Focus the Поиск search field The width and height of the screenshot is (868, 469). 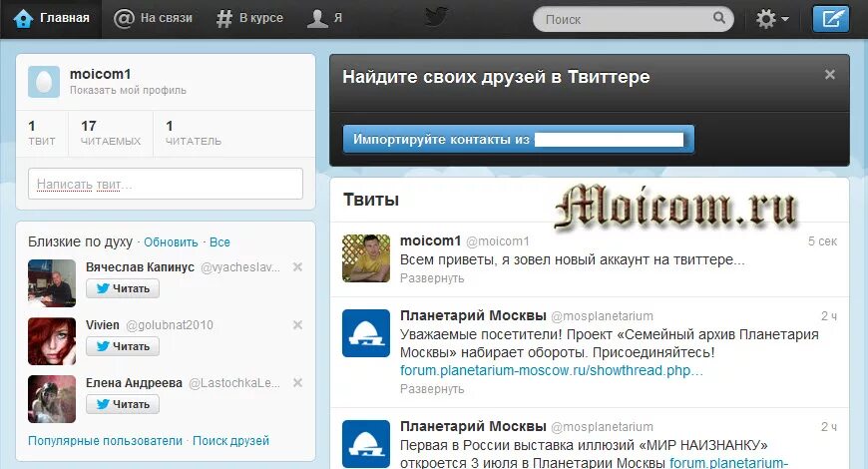coord(633,19)
